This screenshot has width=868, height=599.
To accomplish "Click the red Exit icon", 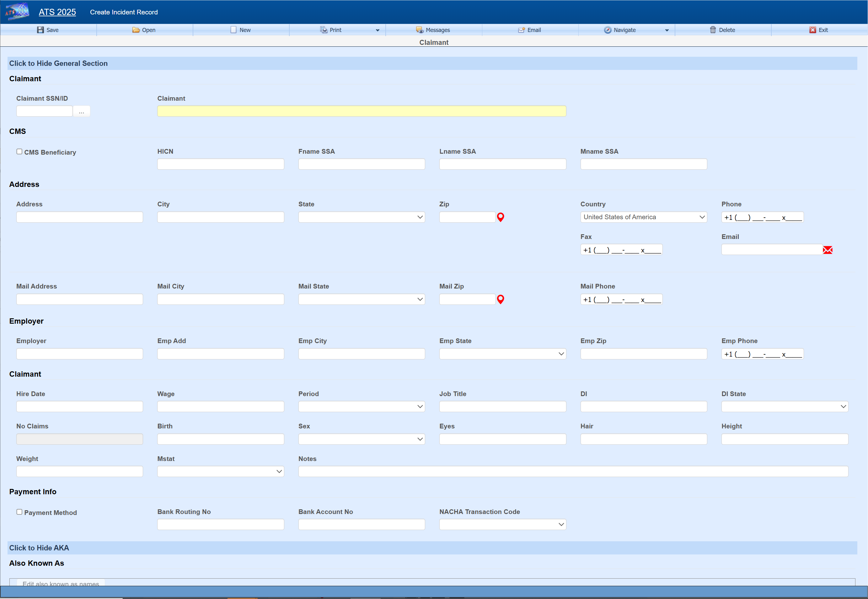I will point(812,30).
